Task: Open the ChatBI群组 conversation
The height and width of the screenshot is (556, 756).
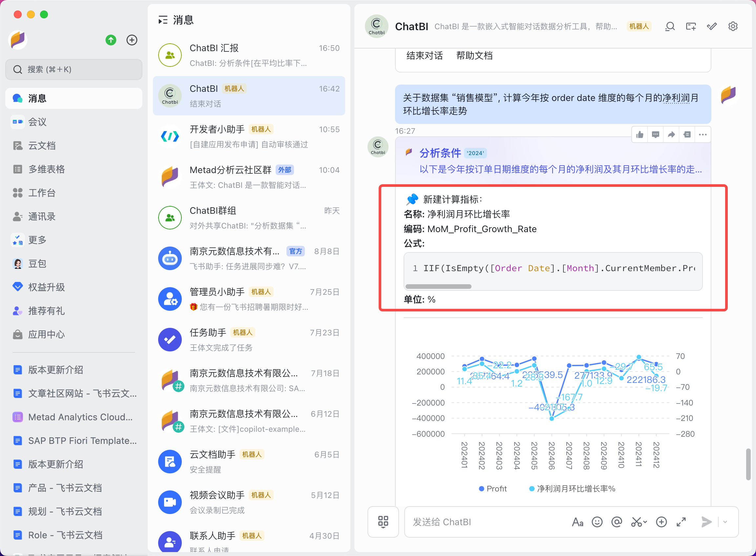Action: pyautogui.click(x=249, y=218)
